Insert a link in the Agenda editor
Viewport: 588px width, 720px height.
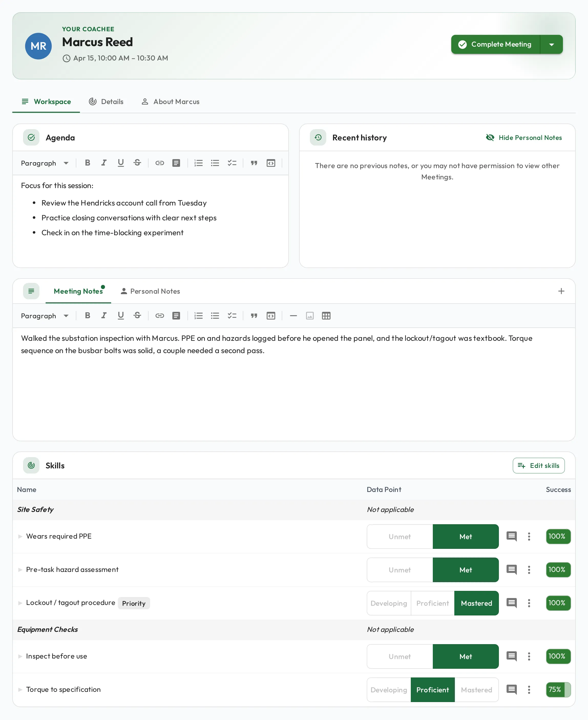click(x=160, y=163)
